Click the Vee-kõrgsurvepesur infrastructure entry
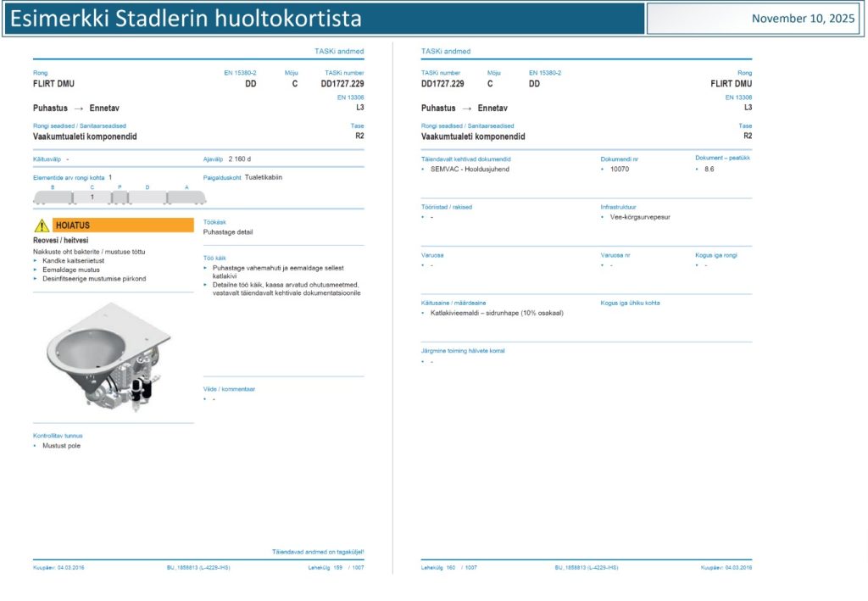The width and height of the screenshot is (868, 601). (x=640, y=217)
